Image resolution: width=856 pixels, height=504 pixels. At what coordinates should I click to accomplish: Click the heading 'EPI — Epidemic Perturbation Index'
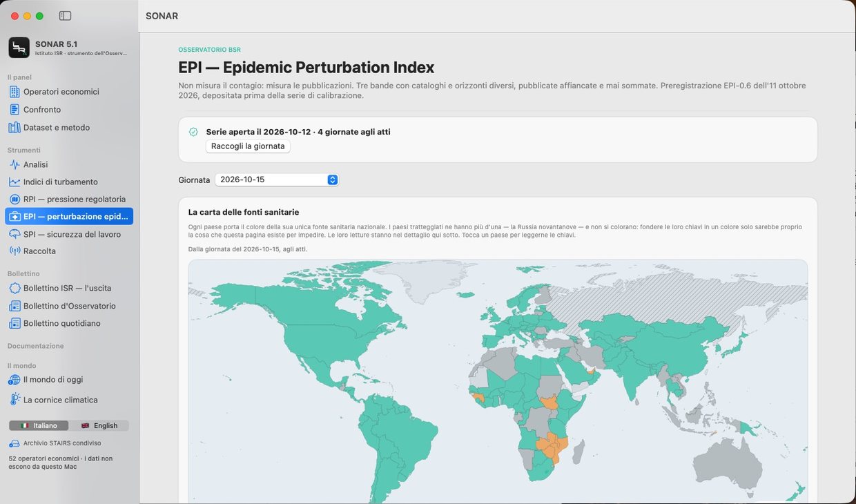pyautogui.click(x=307, y=68)
